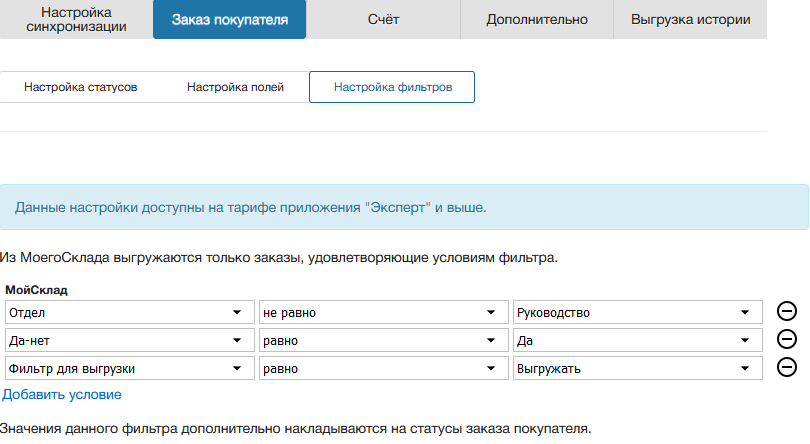Open the Счёт tab
810x444 pixels.
point(383,19)
